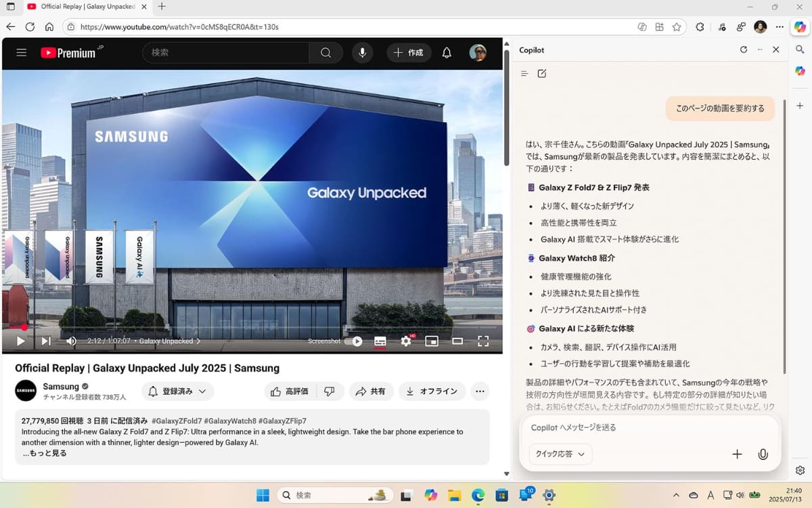Open the 登録済み subscription dropdown
The height and width of the screenshot is (508, 812).
tap(178, 391)
